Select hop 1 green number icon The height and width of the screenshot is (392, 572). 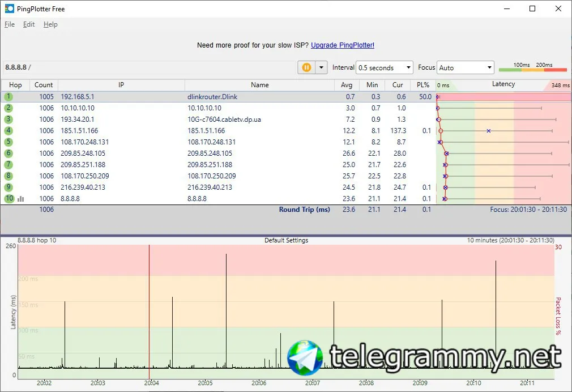(8, 97)
